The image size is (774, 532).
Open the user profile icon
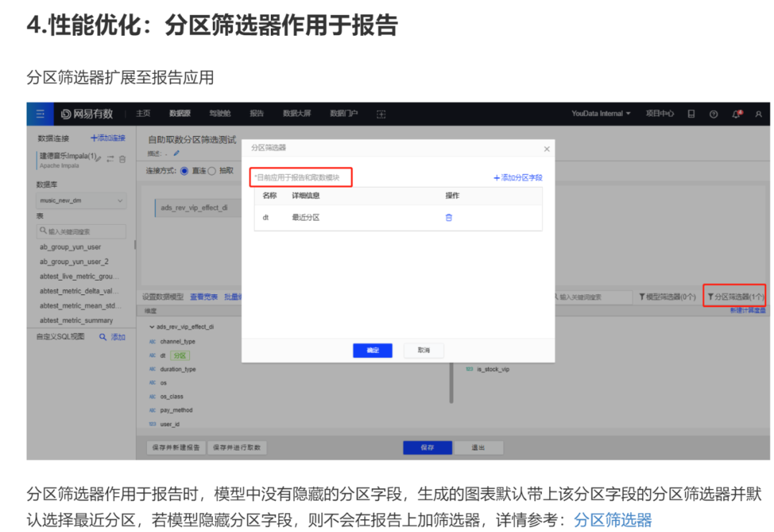[x=759, y=114]
